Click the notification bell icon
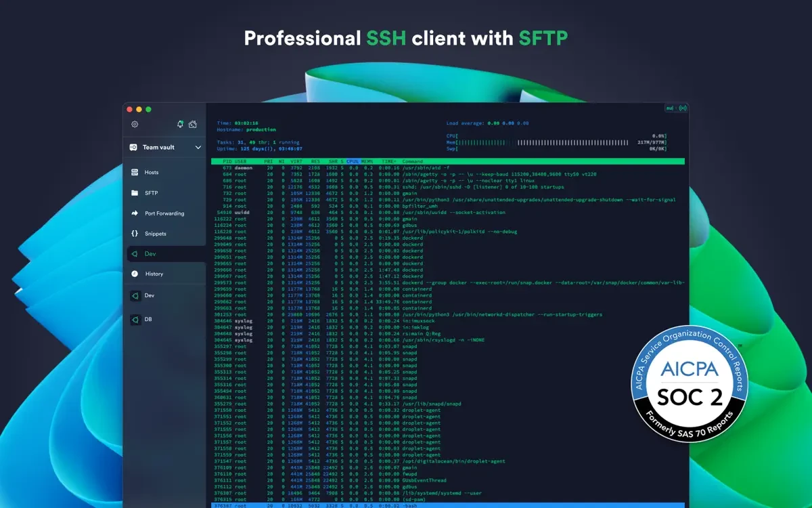Viewport: 812px width, 508px height. [180, 125]
